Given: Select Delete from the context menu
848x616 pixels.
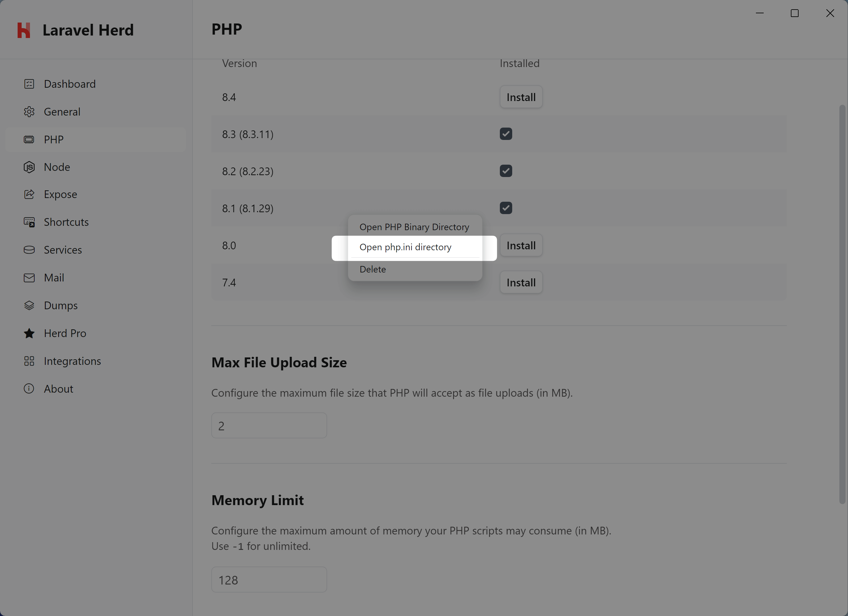Looking at the screenshot, I should tap(373, 268).
